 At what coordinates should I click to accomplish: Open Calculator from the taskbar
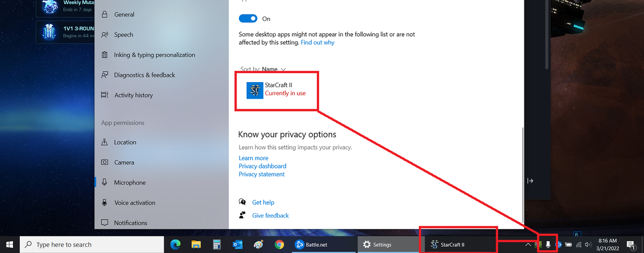click(217, 244)
